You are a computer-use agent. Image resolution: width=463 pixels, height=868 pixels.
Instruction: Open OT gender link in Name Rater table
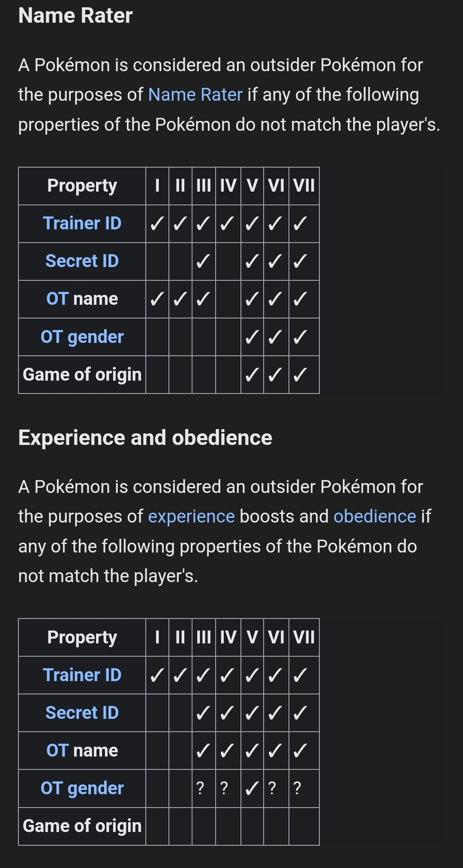pyautogui.click(x=82, y=337)
